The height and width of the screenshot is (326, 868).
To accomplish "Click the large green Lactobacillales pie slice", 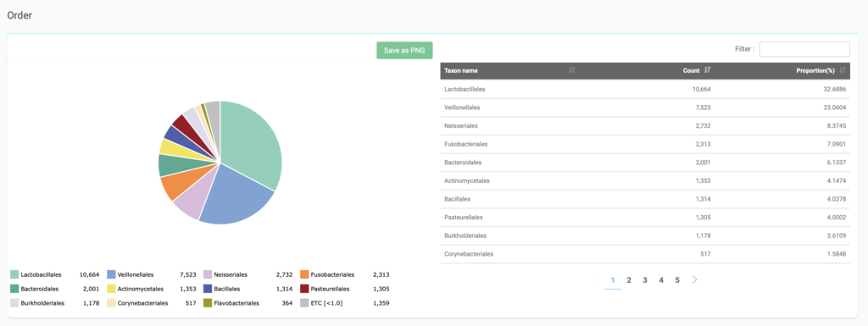I will coord(252,146).
